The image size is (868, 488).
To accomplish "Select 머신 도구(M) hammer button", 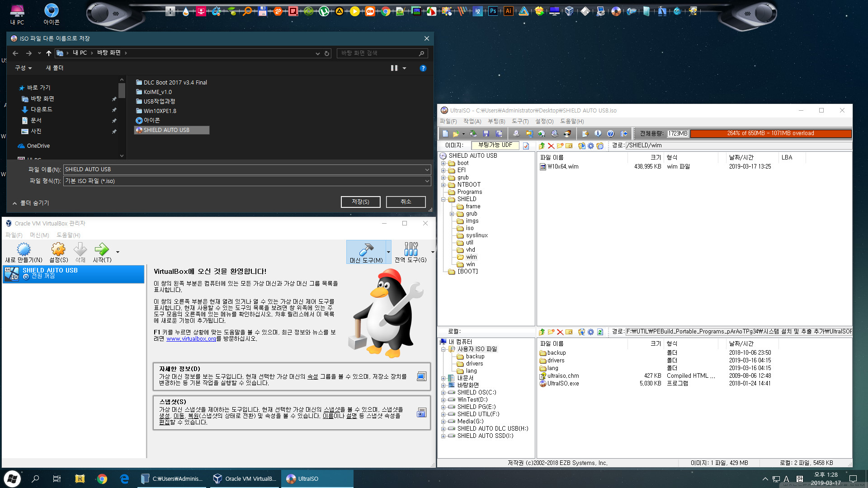I will click(x=366, y=253).
